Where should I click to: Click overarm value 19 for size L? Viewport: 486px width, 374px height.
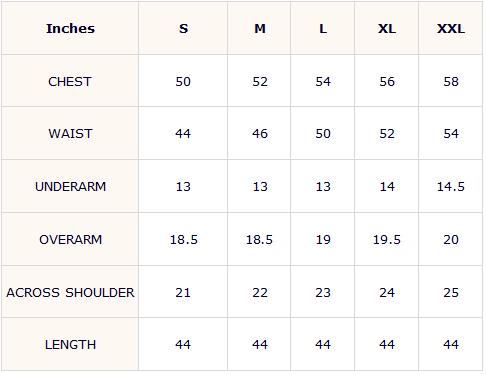[323, 240]
